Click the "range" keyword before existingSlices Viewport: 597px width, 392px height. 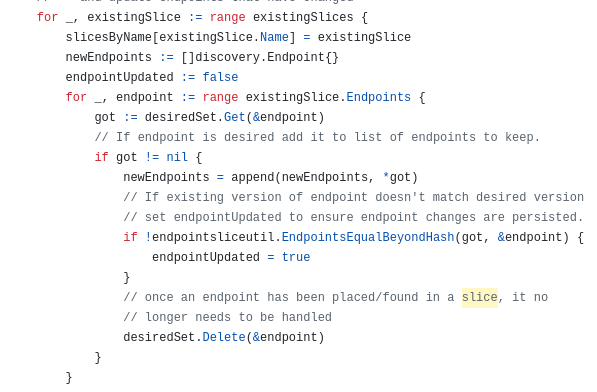tap(227, 17)
